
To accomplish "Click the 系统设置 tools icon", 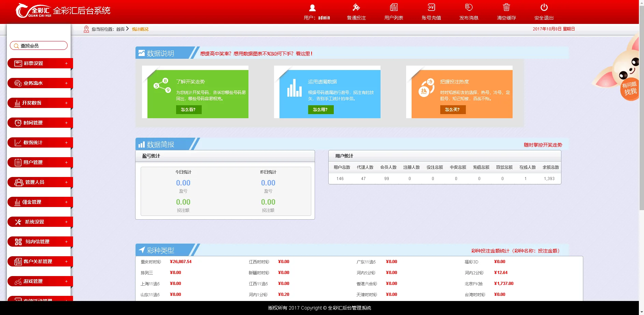I will 18,222.
